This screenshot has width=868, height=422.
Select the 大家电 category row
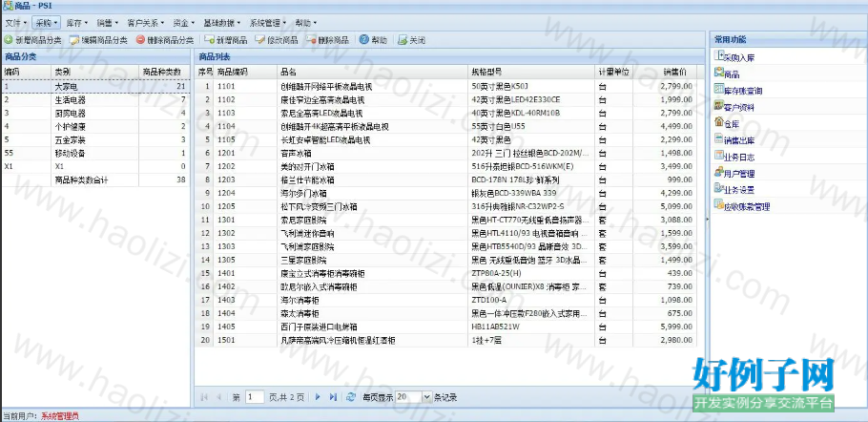pos(95,86)
